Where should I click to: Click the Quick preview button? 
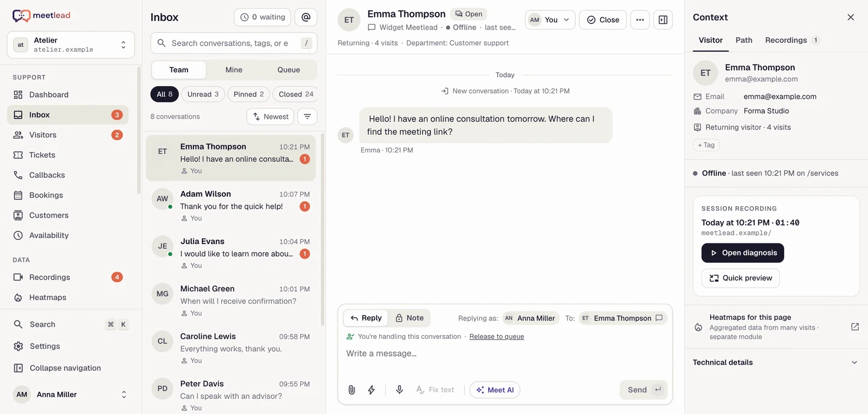click(740, 278)
